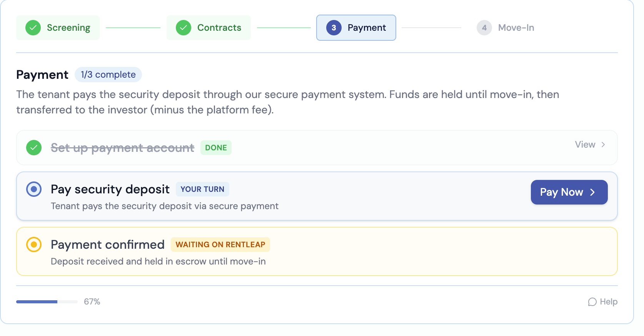
Task: Click the Move-In step number 4 badge
Action: coord(484,28)
